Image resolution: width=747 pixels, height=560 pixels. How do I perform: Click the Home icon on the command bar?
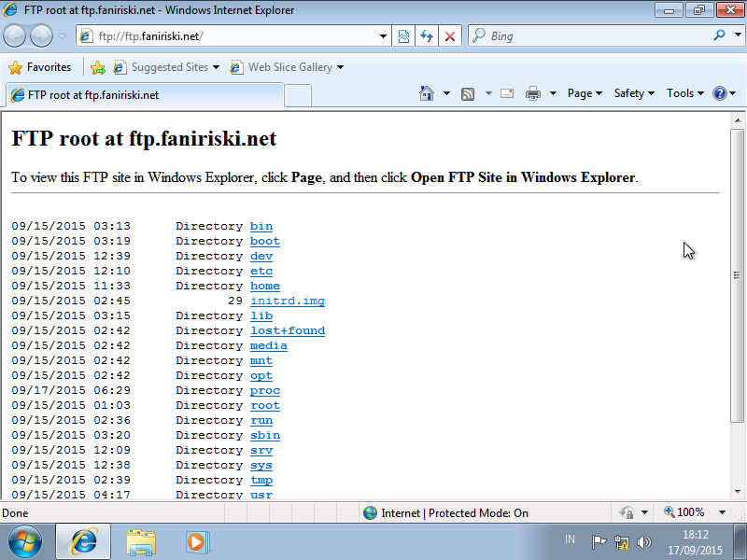428,93
